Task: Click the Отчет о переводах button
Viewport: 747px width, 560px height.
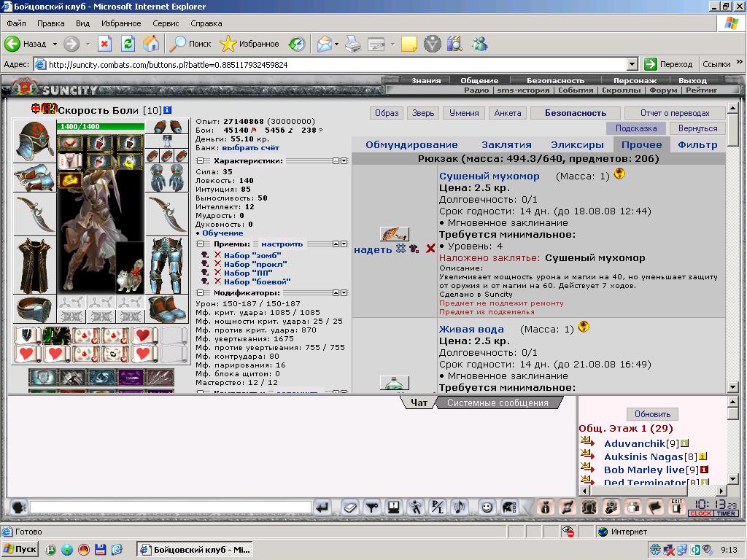Action: point(675,113)
